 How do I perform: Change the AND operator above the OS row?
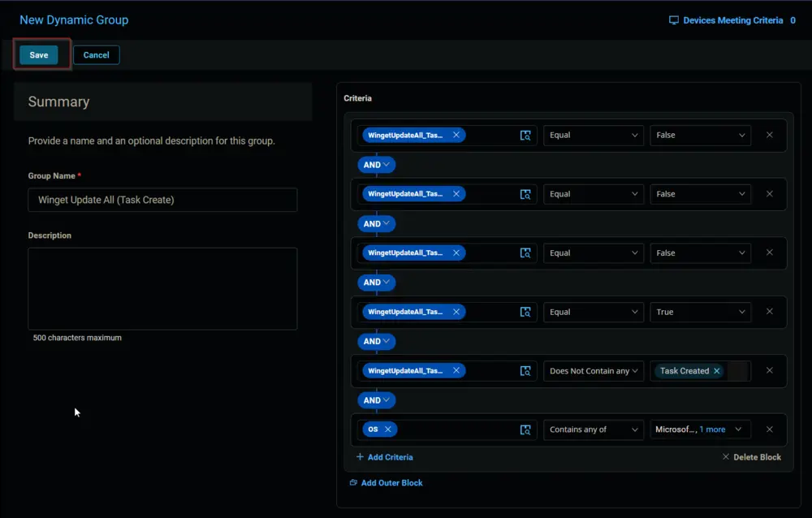pyautogui.click(x=377, y=400)
